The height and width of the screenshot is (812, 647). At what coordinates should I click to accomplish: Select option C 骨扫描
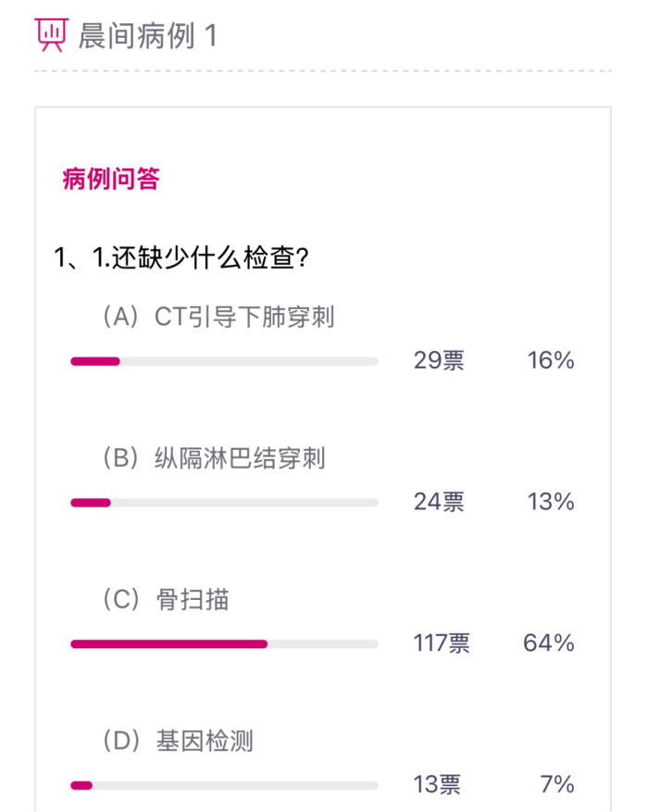coord(165,600)
